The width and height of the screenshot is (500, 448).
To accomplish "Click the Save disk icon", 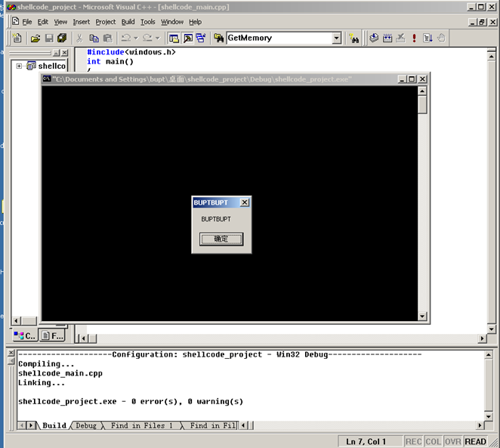I will [x=48, y=38].
